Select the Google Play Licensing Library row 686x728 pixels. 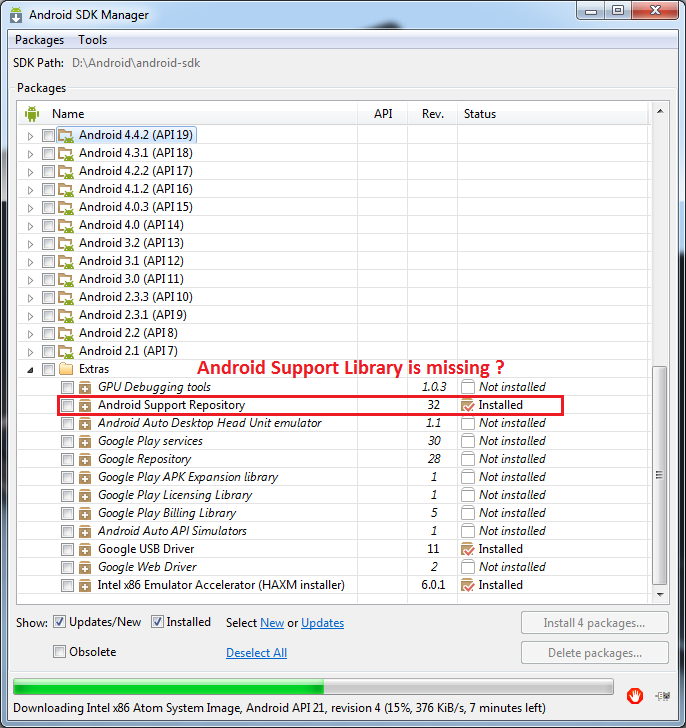click(333, 495)
